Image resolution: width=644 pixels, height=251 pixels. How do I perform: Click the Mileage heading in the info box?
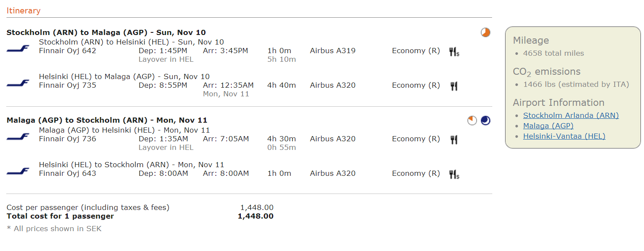[x=531, y=41]
